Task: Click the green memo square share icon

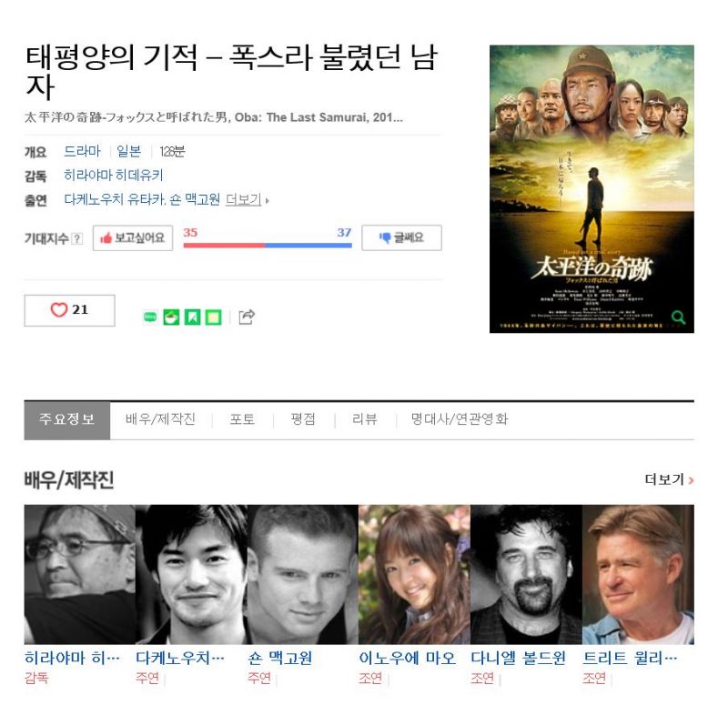Action: click(x=214, y=317)
